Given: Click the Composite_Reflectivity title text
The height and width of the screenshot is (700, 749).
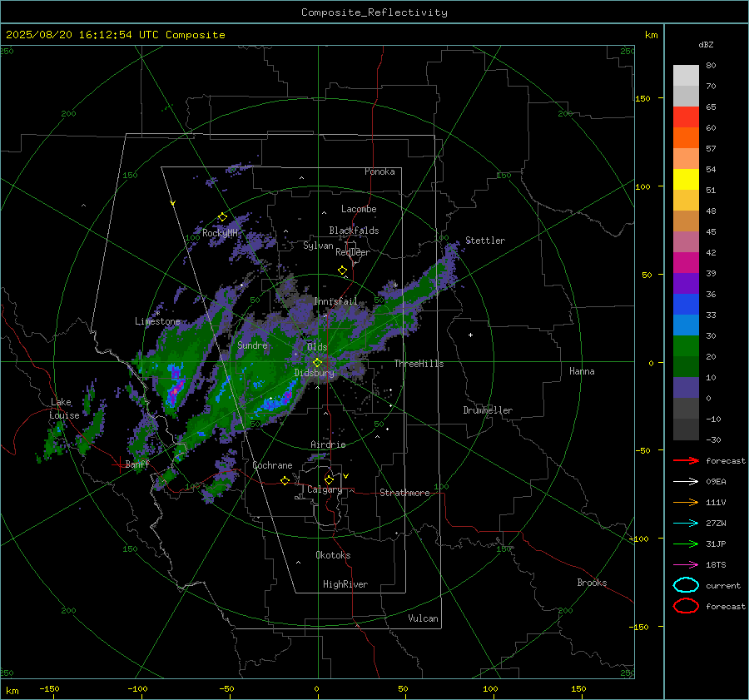Looking at the screenshot, I should click(374, 12).
